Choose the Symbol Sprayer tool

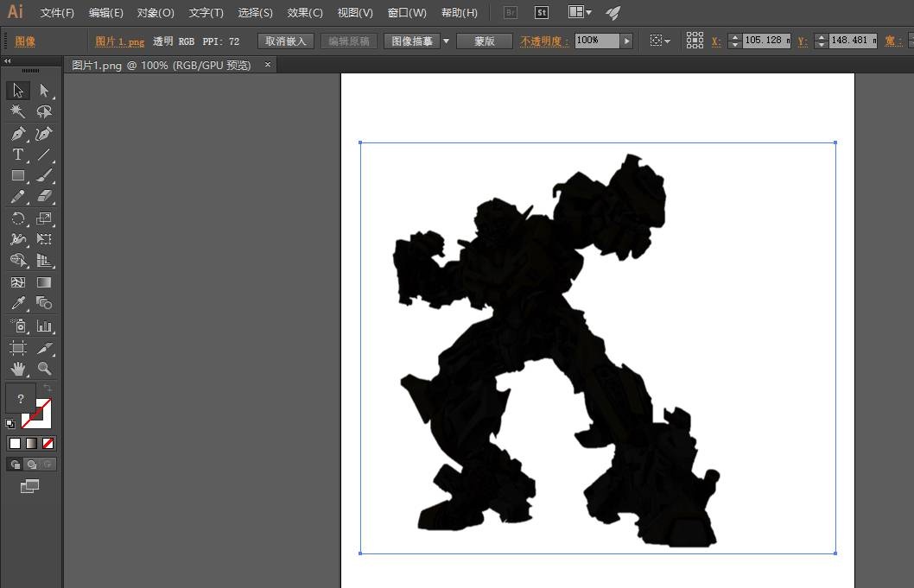click(18, 326)
